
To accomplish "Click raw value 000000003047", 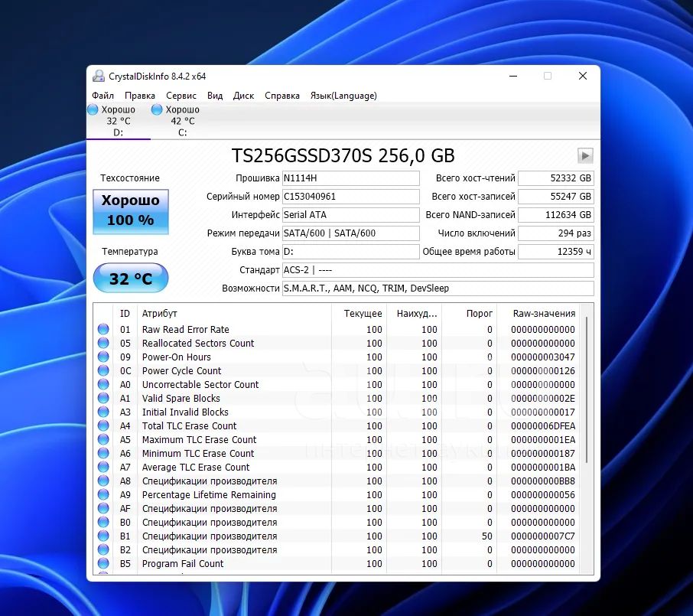I will [x=543, y=357].
